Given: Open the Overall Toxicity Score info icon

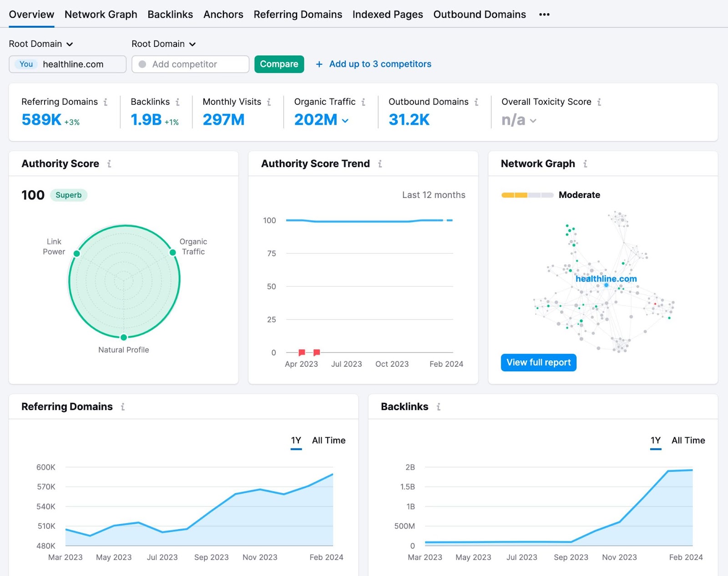Looking at the screenshot, I should 600,102.
